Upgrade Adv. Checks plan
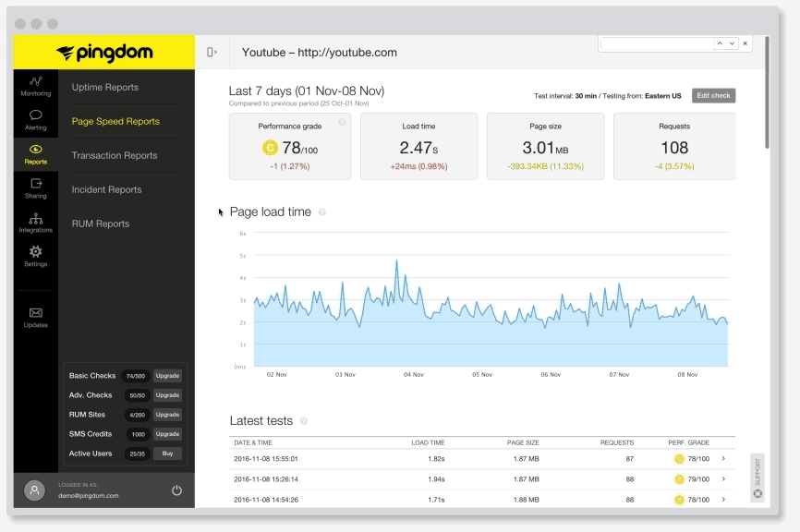Screen dimensions: 800x532 tap(167, 395)
